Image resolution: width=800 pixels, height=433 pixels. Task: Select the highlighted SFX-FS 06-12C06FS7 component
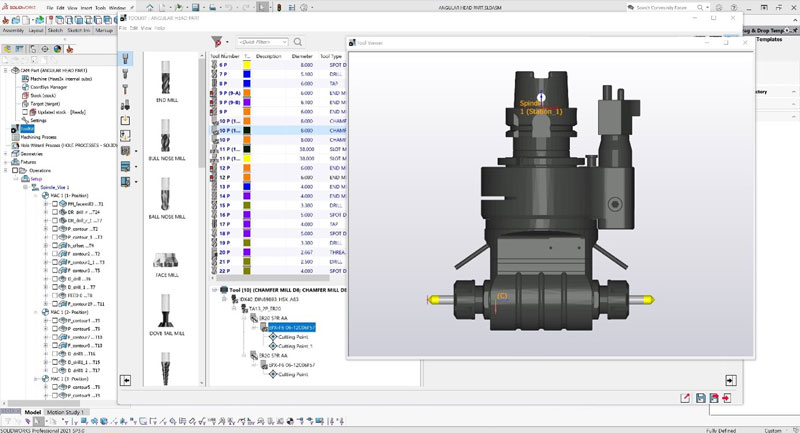[x=291, y=327]
